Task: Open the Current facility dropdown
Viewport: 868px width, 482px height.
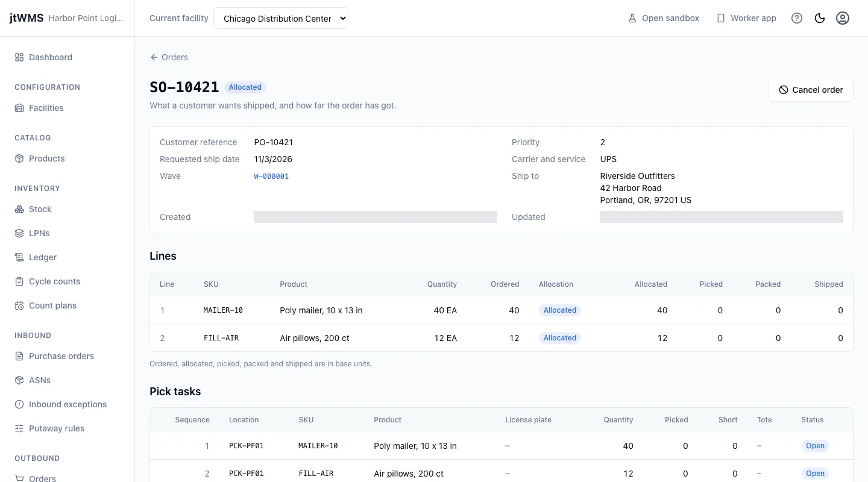Action: pos(281,18)
